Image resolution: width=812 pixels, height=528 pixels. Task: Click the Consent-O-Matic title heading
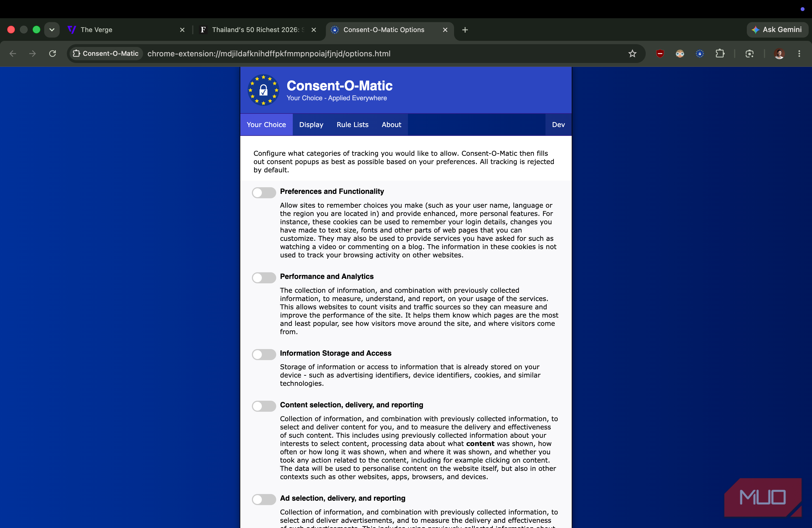[x=339, y=85]
